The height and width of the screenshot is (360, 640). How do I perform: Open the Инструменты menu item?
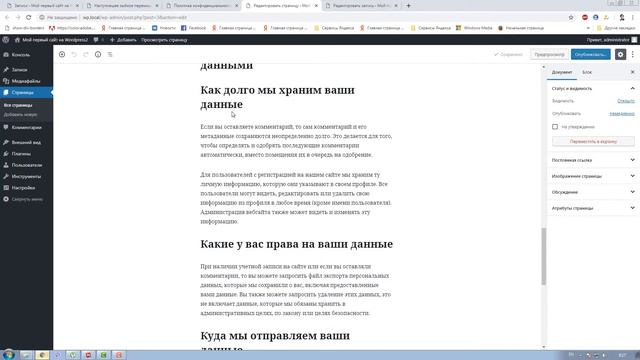tap(27, 176)
